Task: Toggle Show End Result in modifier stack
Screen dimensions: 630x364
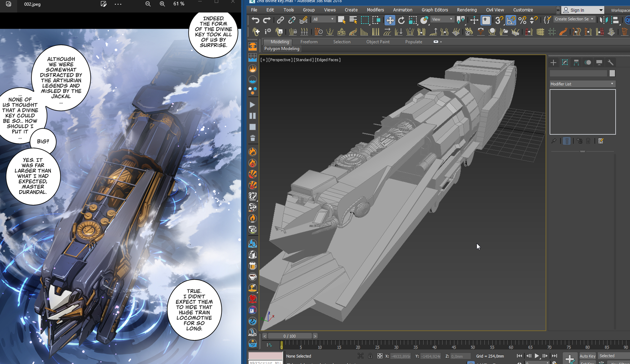Action: [x=567, y=141]
